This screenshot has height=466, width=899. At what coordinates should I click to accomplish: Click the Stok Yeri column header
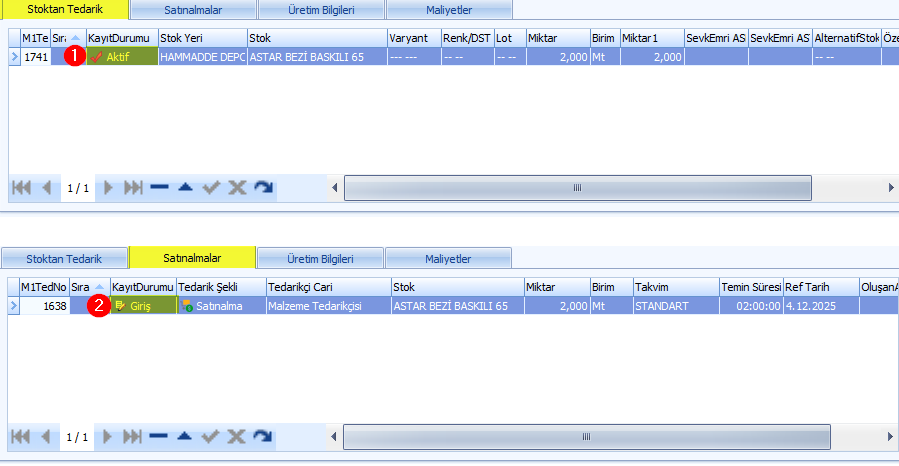tap(201, 38)
